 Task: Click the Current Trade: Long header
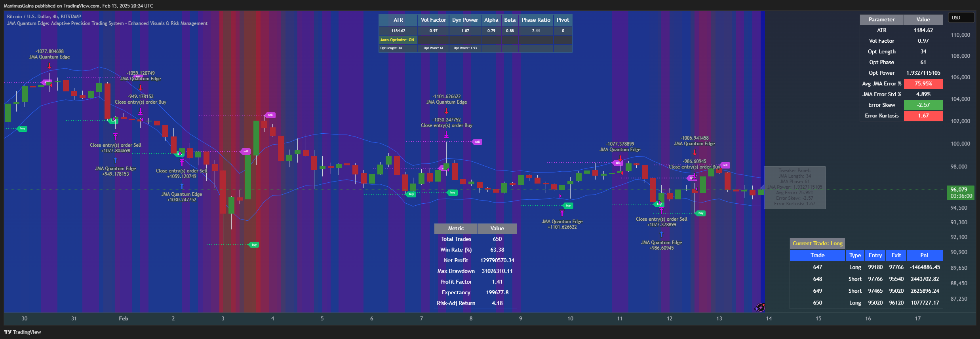(817, 243)
